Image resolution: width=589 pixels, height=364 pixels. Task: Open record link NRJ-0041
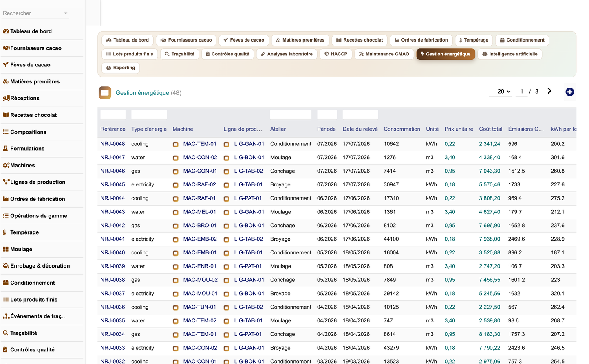click(x=113, y=239)
